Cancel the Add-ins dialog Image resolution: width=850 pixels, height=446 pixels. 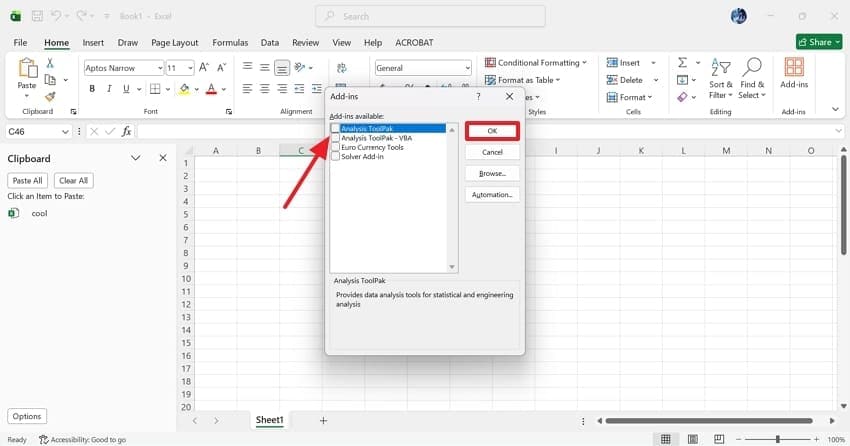492,152
